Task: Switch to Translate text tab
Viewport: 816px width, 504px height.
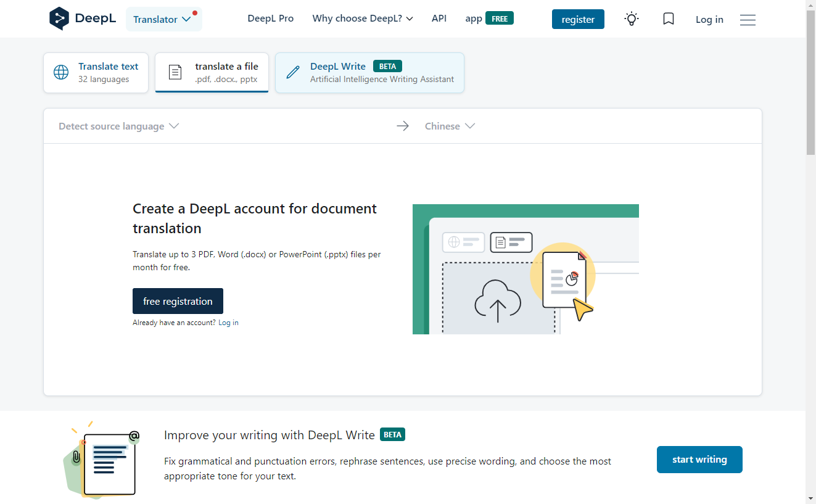Action: point(96,73)
